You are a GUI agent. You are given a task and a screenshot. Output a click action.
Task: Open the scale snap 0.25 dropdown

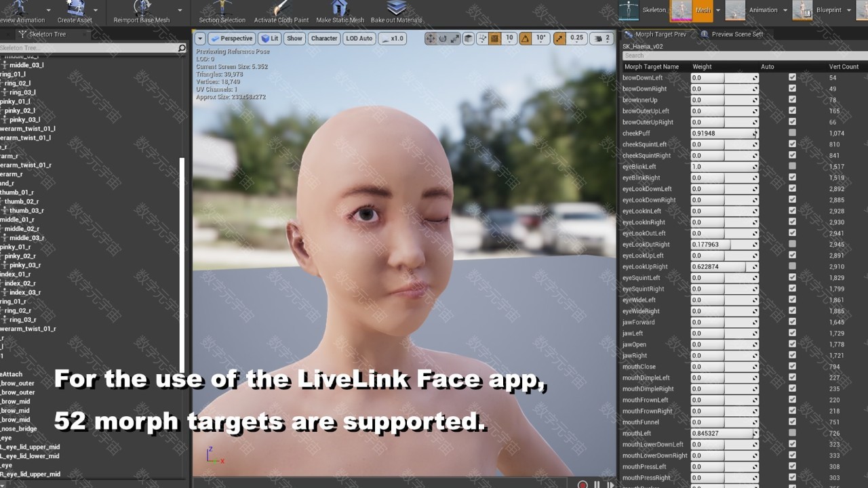point(576,39)
